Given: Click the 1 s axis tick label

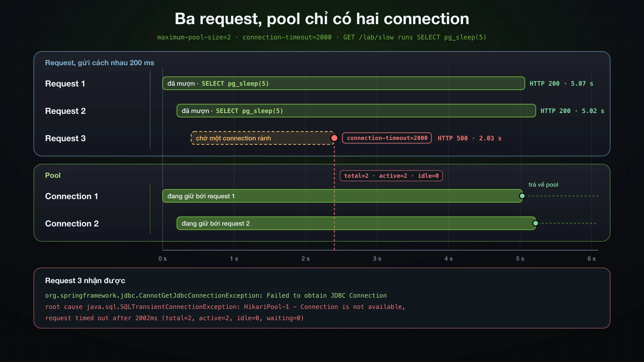Looking at the screenshot, I should [234, 259].
